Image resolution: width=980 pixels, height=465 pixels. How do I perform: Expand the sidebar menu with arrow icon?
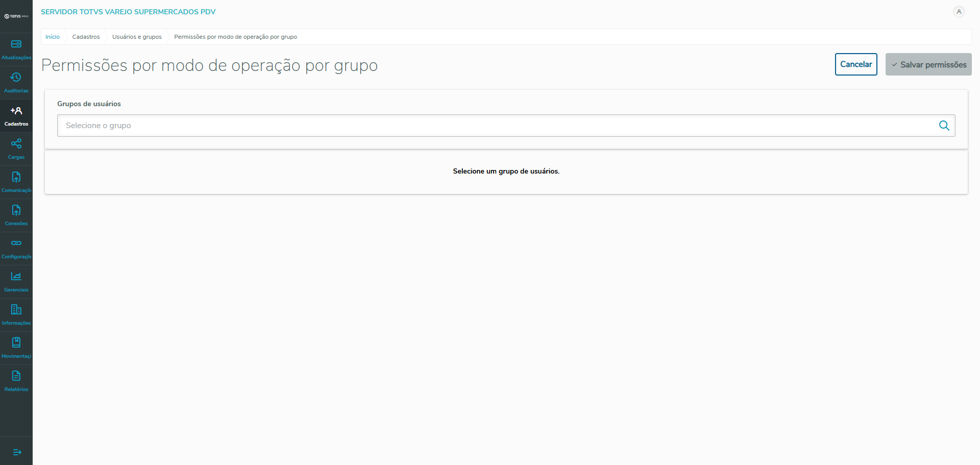pyautogui.click(x=17, y=452)
